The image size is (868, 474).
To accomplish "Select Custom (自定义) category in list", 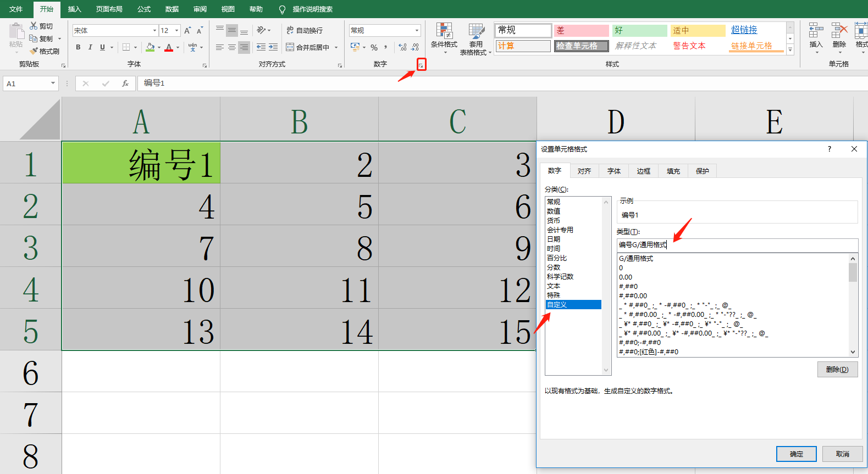I will point(573,304).
